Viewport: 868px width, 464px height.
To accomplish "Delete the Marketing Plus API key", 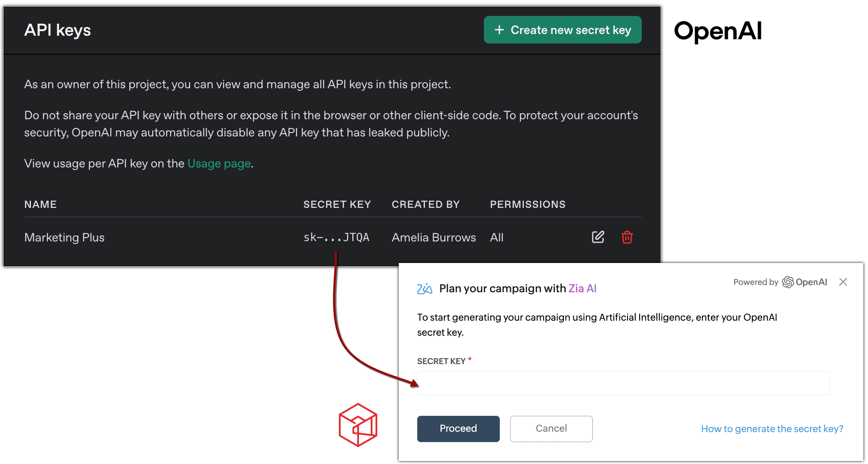I will click(x=627, y=237).
